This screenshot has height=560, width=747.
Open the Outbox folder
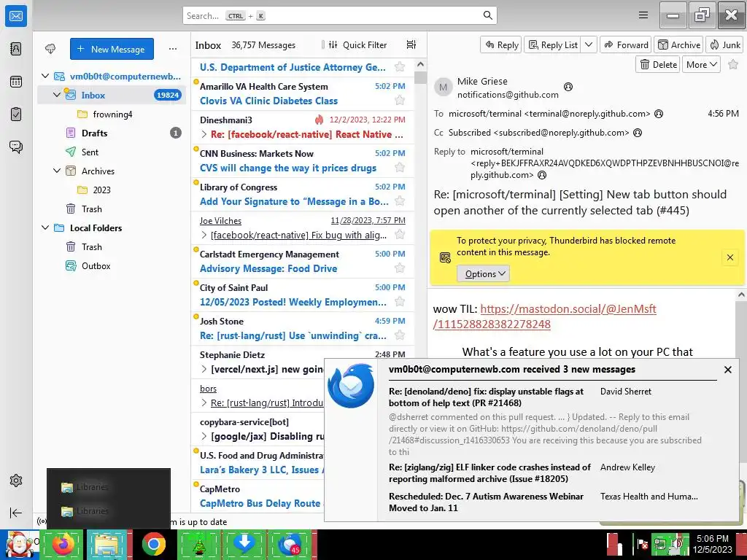pos(96,265)
